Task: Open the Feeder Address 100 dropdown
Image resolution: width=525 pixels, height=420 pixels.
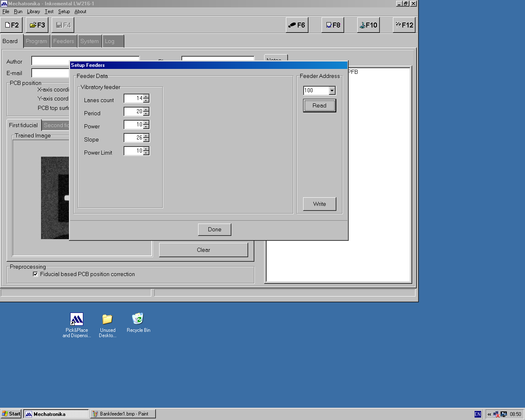Action: [x=332, y=91]
